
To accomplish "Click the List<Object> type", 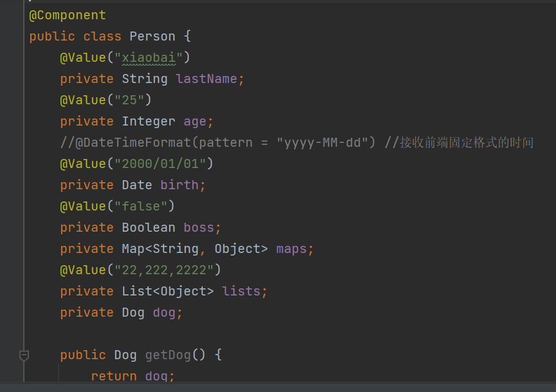I will [x=168, y=291].
